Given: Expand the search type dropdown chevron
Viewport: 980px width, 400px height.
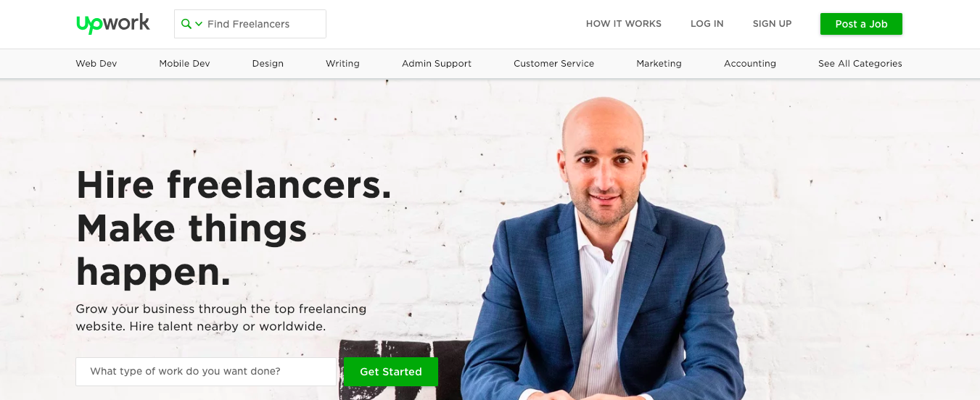Looking at the screenshot, I should (199, 24).
